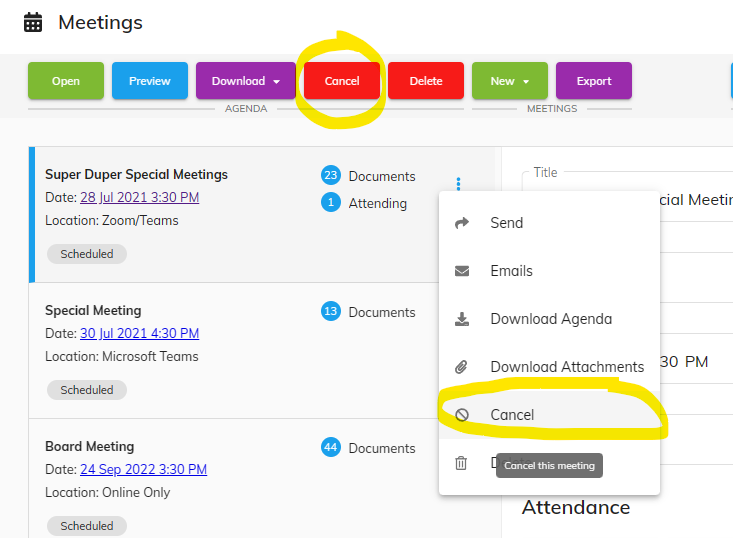Click the calendar icon beside Meetings

pos(33,22)
